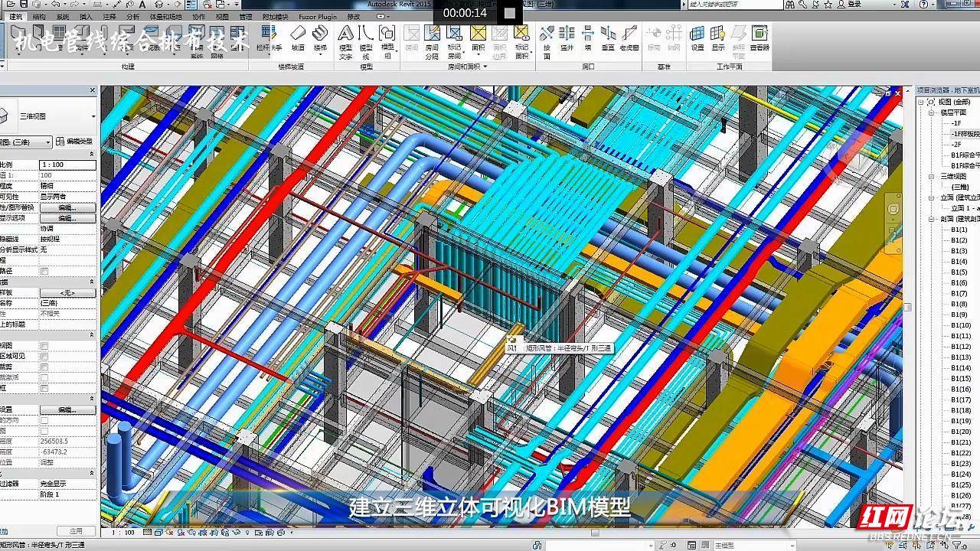Click the 标记面积 tag area icon
980x551 pixels.
[x=521, y=34]
